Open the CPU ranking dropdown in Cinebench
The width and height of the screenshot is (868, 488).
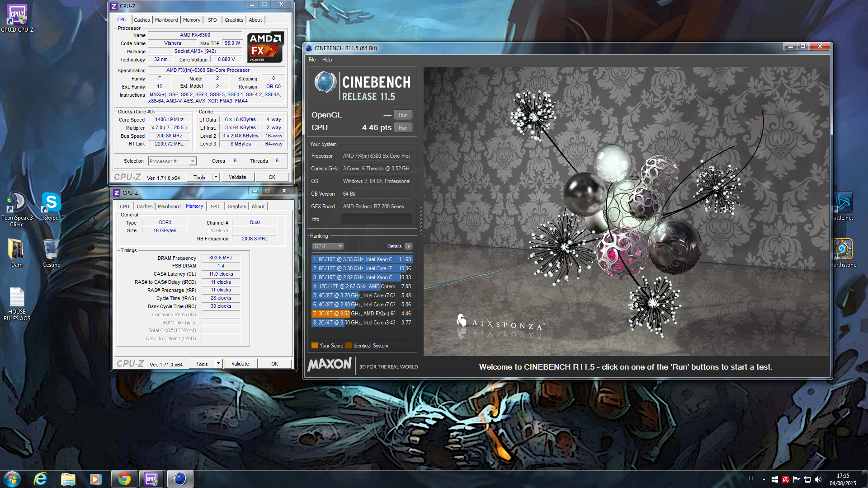(x=328, y=246)
